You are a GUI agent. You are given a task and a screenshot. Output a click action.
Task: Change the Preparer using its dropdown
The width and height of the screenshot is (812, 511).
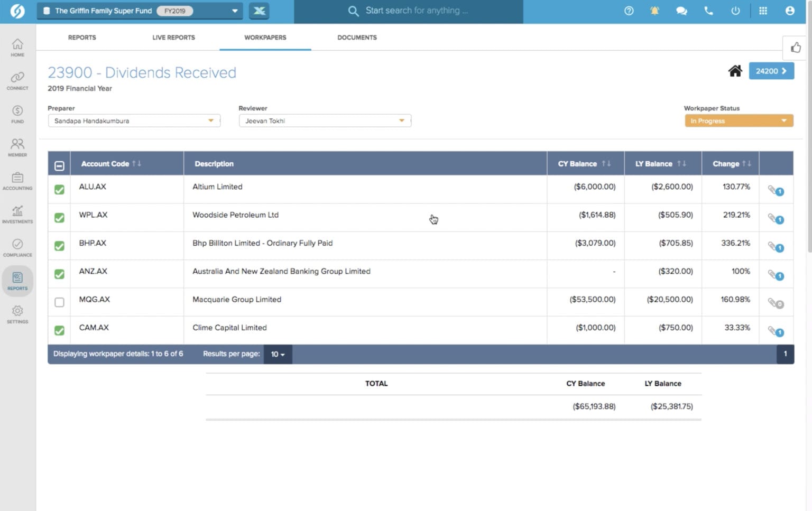[x=210, y=120]
